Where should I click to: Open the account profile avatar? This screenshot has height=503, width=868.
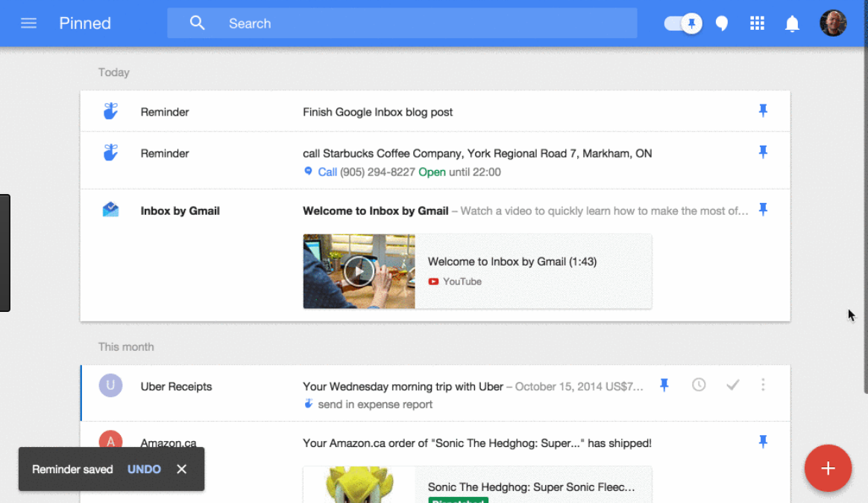pyautogui.click(x=832, y=23)
